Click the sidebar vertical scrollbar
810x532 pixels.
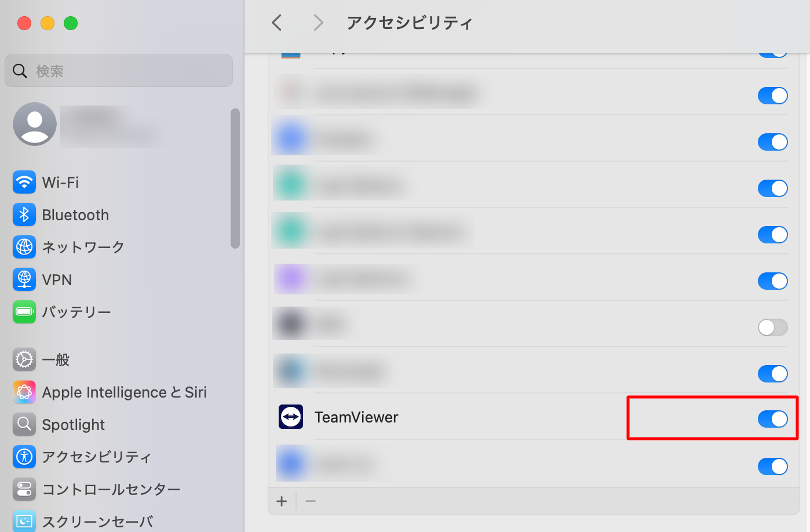click(x=235, y=178)
